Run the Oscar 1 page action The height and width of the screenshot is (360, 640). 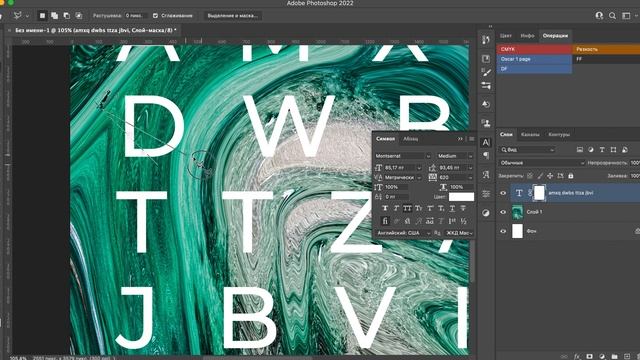[x=534, y=59]
